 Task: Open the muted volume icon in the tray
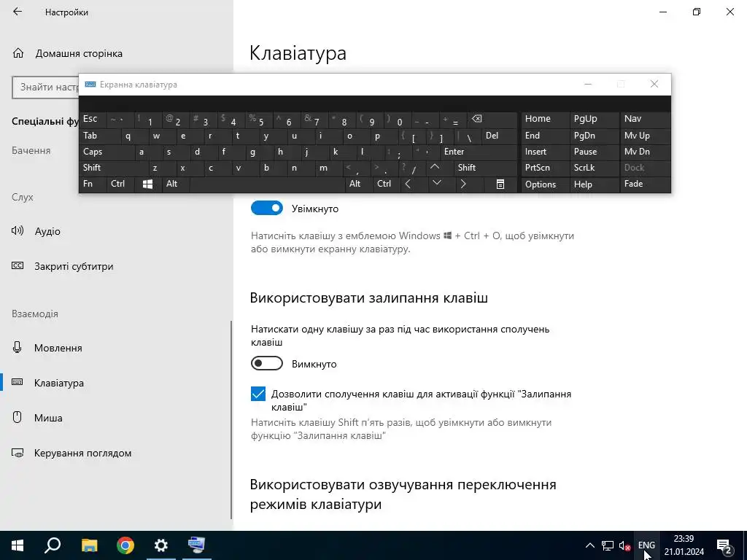point(624,545)
